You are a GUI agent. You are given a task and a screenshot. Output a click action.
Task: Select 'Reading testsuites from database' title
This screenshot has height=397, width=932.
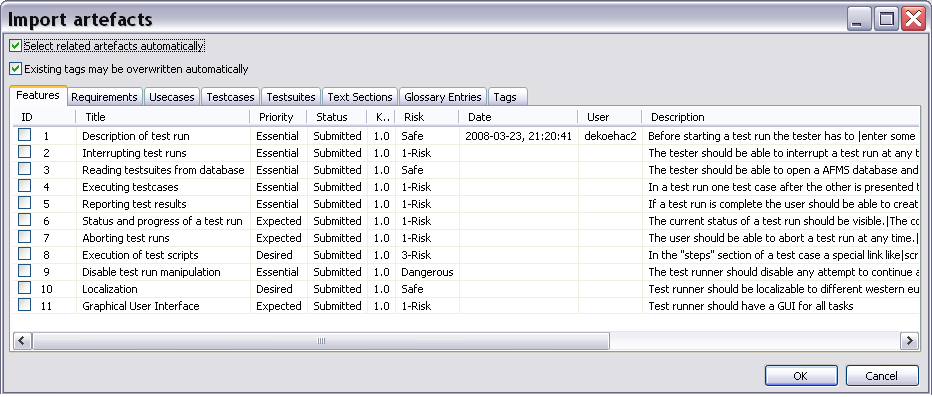click(x=163, y=170)
